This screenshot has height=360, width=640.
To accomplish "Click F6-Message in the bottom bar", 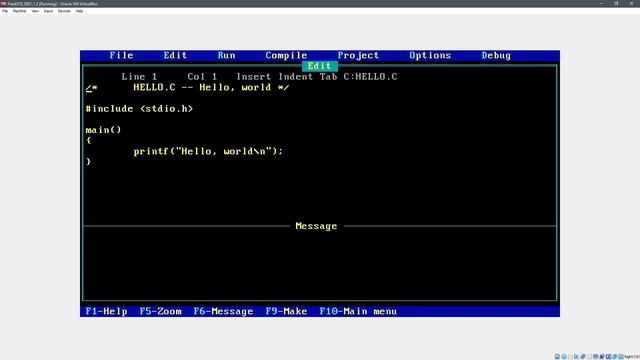I will click(223, 311).
